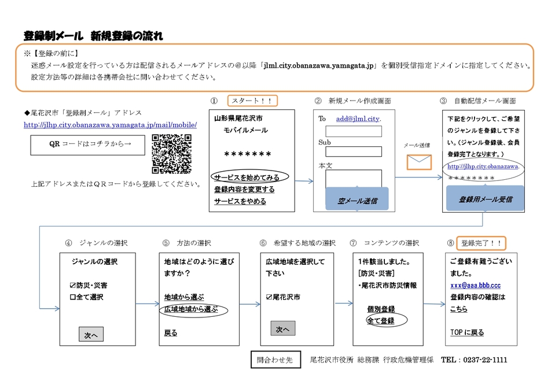555x392 pixels.
Task: Open the jlhp.city.obanazawa.yamagata.jp/mail/mobile/ link
Action: [x=111, y=125]
